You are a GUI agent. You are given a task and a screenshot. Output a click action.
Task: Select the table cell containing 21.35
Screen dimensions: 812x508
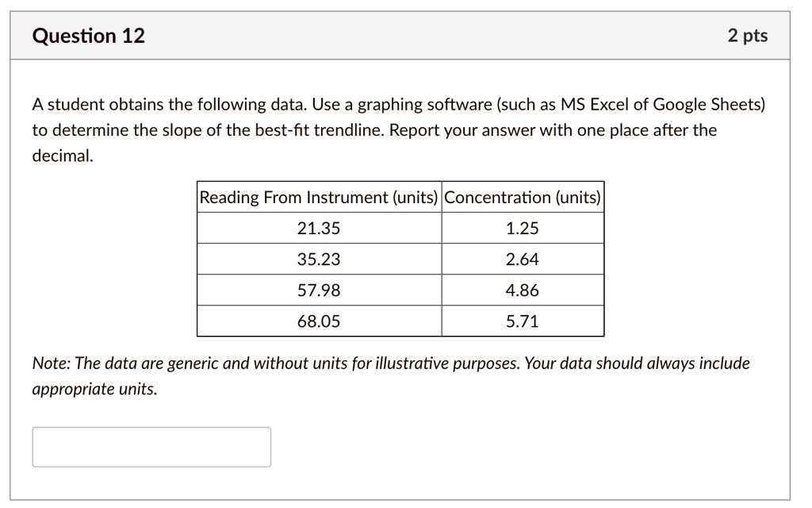click(319, 228)
